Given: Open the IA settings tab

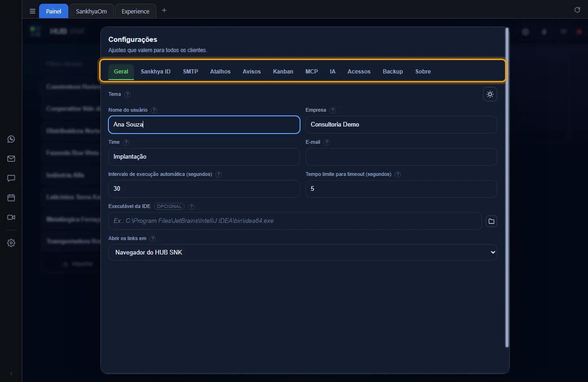Looking at the screenshot, I should (333, 72).
